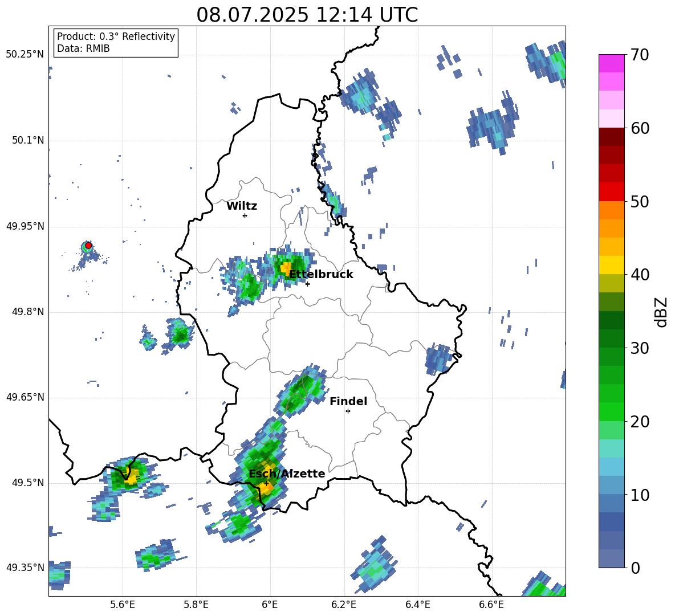
Task: Click the 49.65°N latitude label
Action: tap(25, 397)
